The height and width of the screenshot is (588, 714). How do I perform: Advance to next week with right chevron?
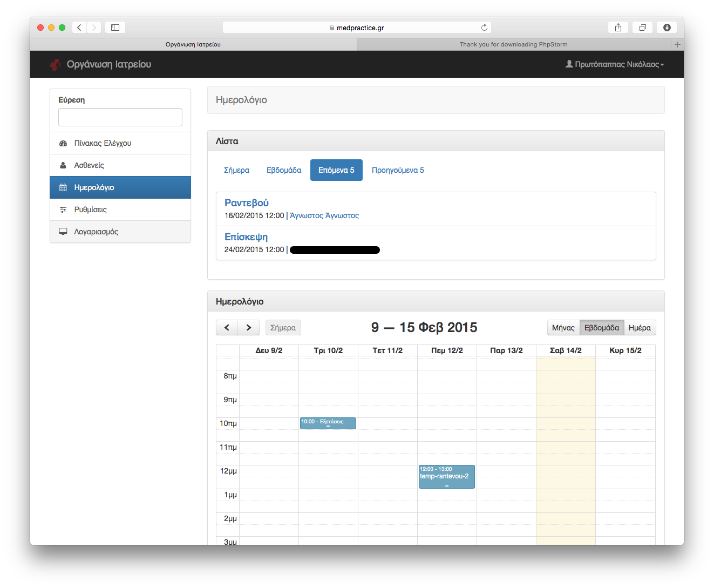248,328
